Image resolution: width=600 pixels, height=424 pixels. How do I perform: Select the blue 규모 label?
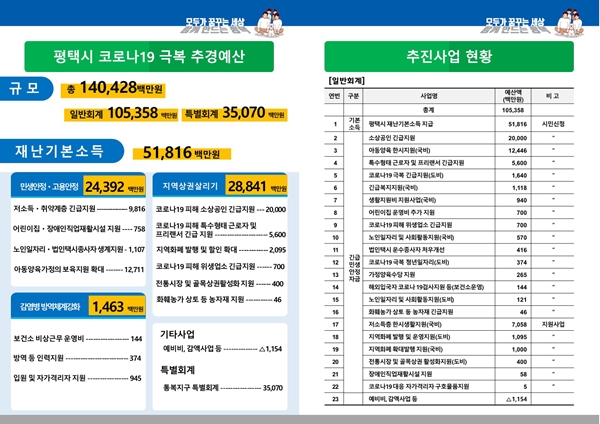(27, 89)
